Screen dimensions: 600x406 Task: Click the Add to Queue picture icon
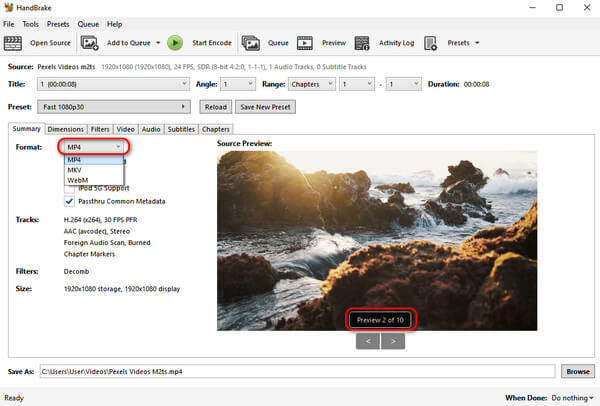pos(90,43)
